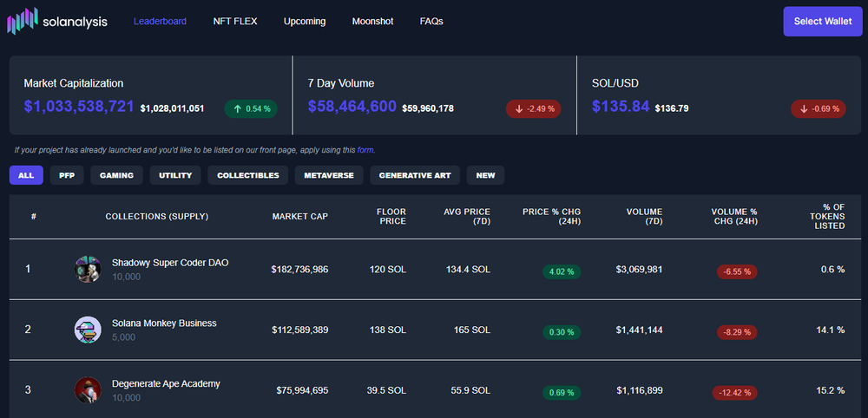Open the FAQs page
Image resolution: width=868 pixels, height=418 pixels.
tap(431, 21)
